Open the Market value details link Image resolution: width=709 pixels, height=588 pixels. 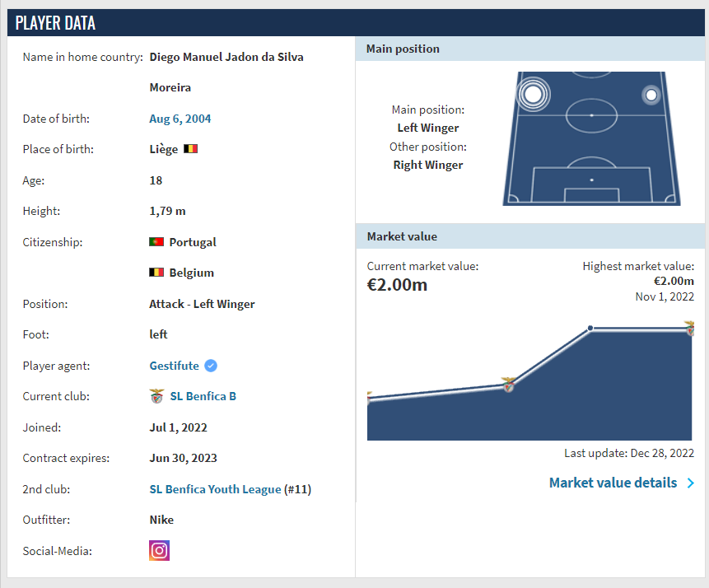pyautogui.click(x=613, y=483)
